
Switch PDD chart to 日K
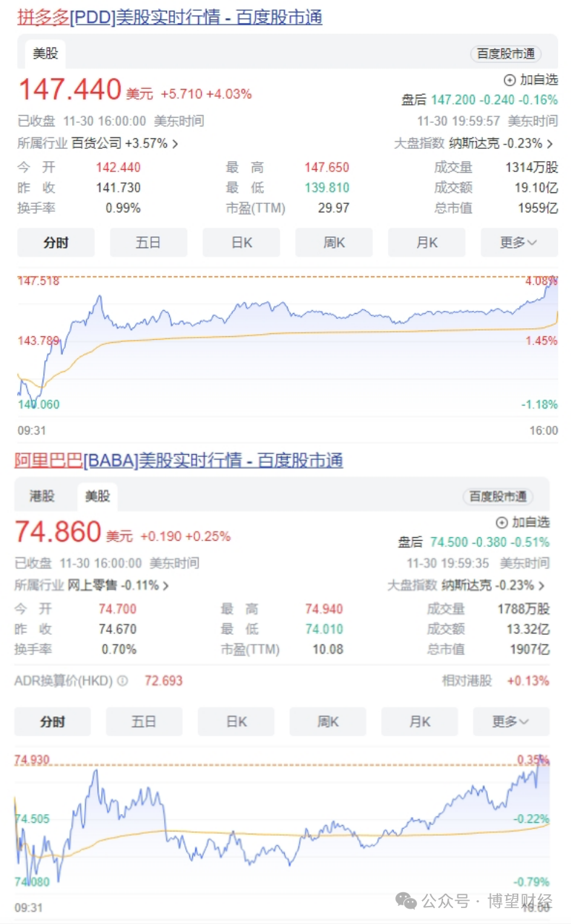point(241,242)
